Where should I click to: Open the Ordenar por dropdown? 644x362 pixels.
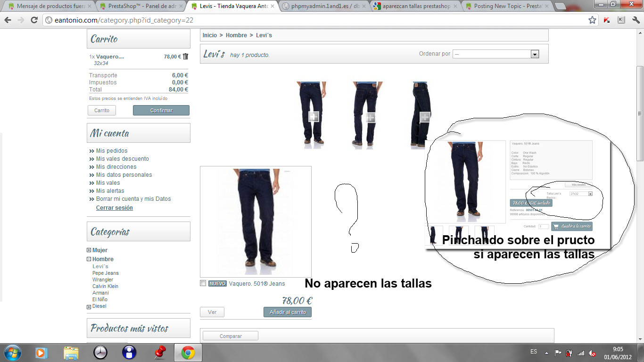(x=496, y=54)
